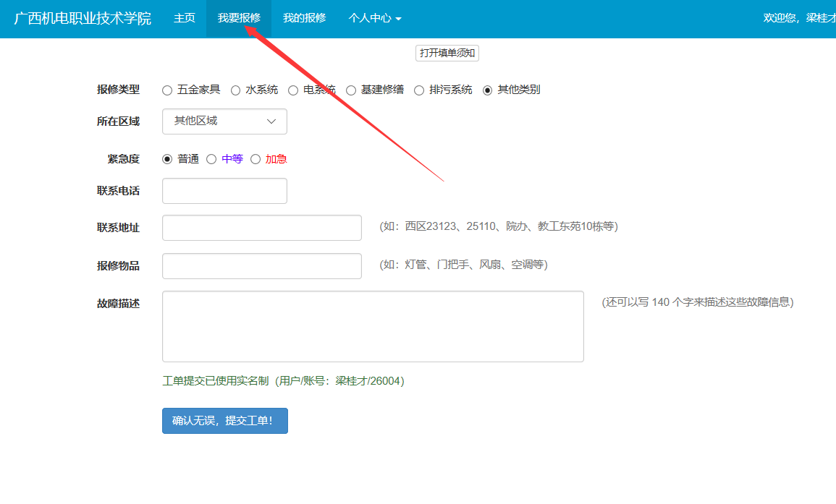
Task: Submit the form with 确认无误，提交工单
Action: coord(224,421)
